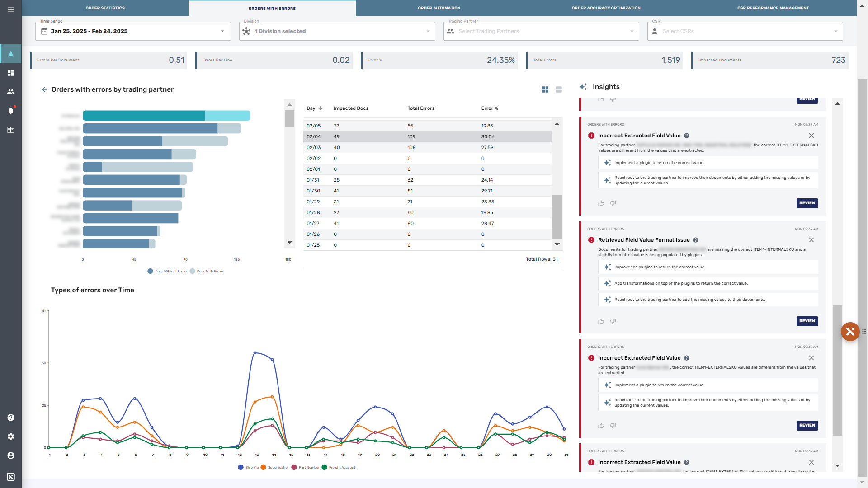868x488 pixels.
Task: Dismiss the Retrieved Field Value Format Issue insight
Action: (811, 240)
